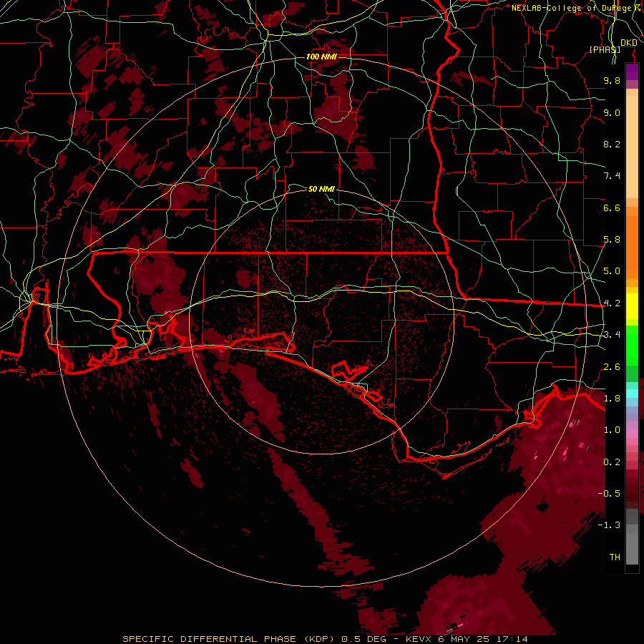Click the 6.6 value on color scale
The image size is (644, 644).
(x=612, y=208)
